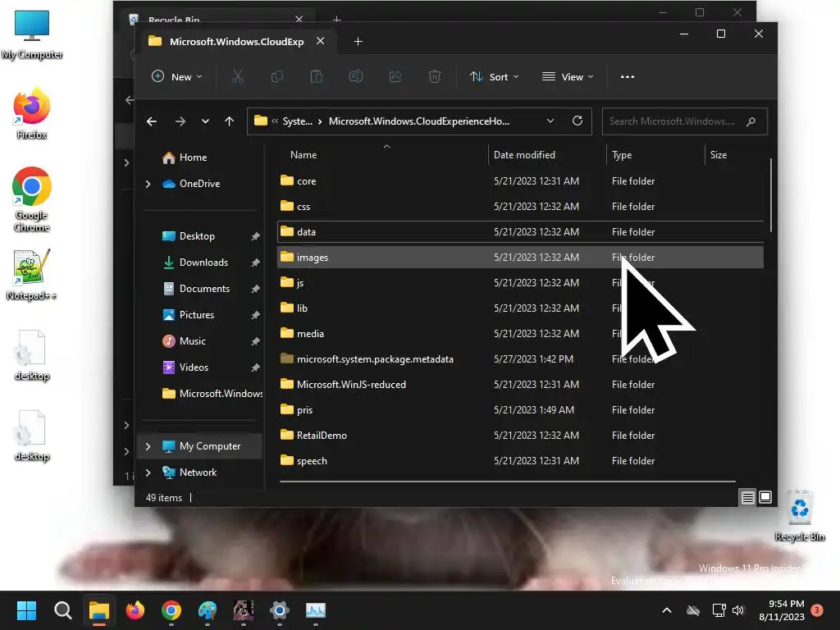Viewport: 840px width, 630px height.
Task: Select the core folder
Action: 520,181
